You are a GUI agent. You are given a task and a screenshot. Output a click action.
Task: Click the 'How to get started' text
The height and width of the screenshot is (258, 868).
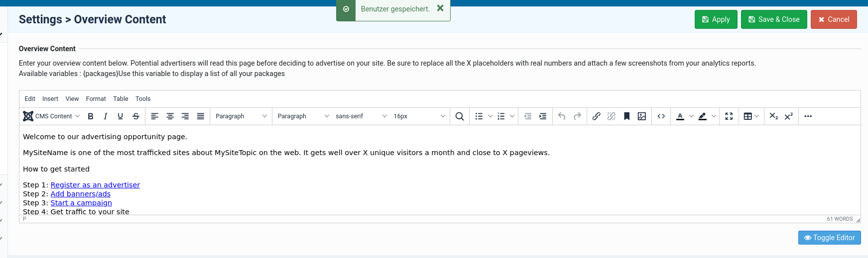(x=56, y=169)
